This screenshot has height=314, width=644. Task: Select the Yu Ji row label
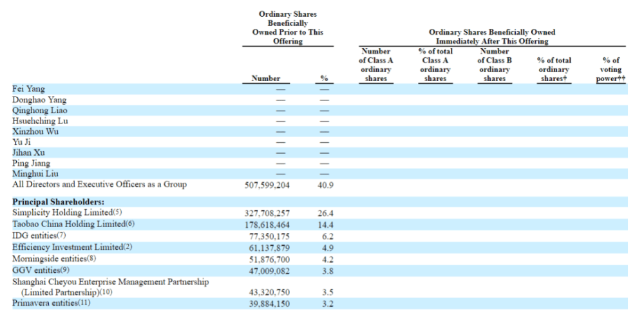[x=21, y=142]
